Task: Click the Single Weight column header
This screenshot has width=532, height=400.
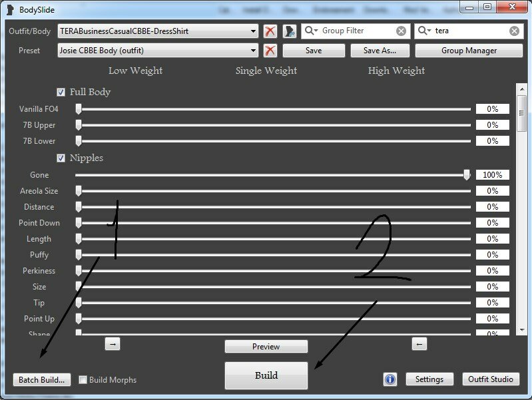Action: pos(266,71)
